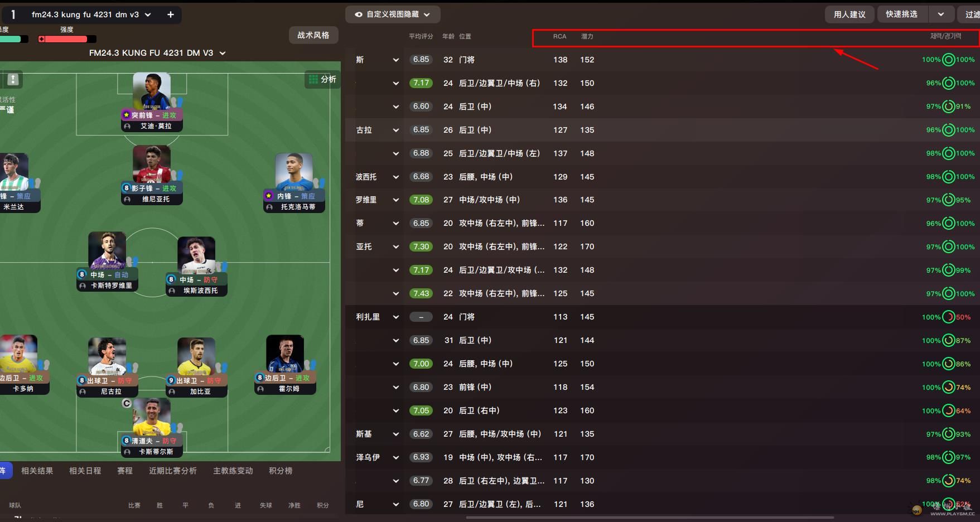Click the exclamation warning icon on pitch

[13, 79]
